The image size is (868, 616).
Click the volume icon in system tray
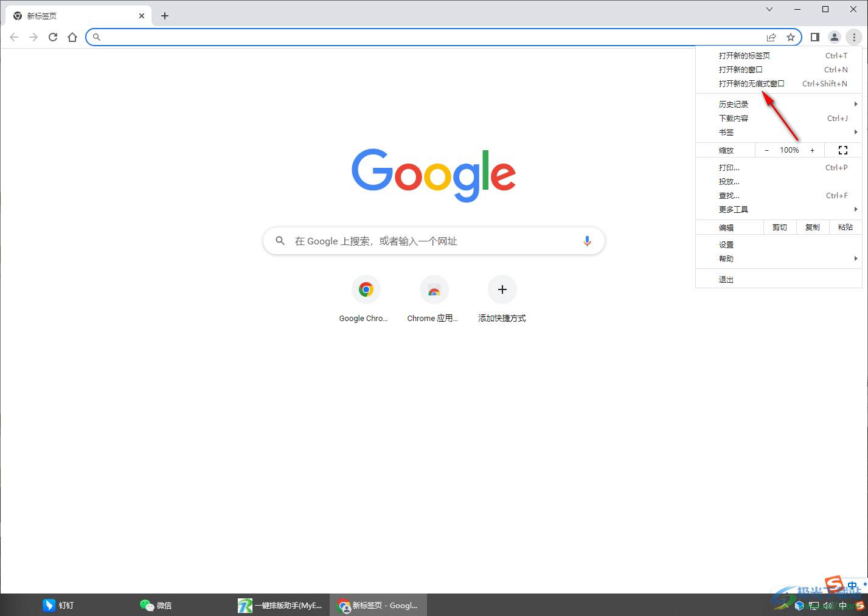click(827, 606)
